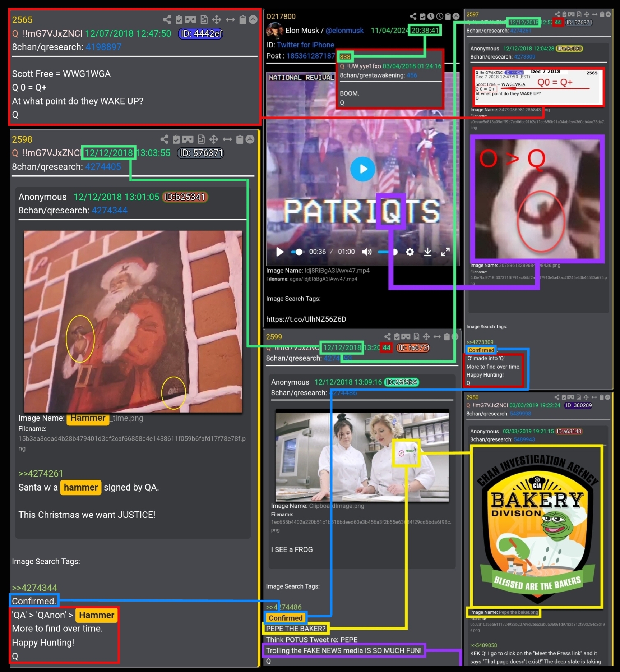Click the ID:25f5b9 badge
The width and height of the screenshot is (620, 672).
pos(402,382)
